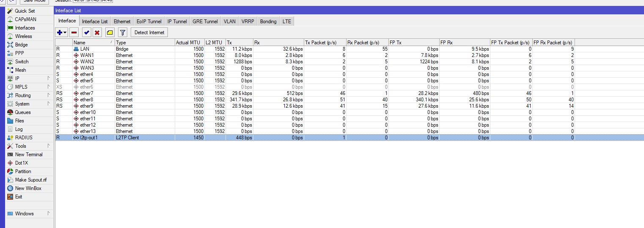Open the Queues menu icon
644x228 pixels.
tap(11, 112)
